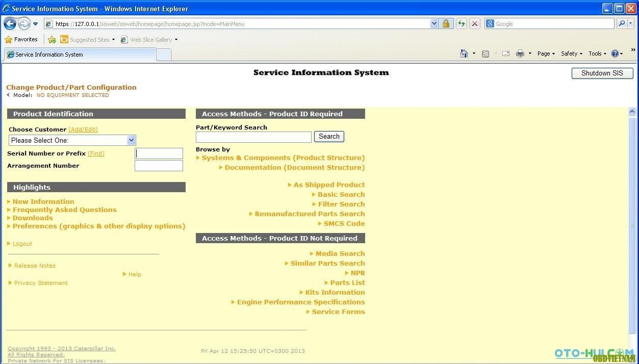Screen dimensions: 639x364
Task: Browse by Documentation (Document Structure)
Action: point(295,168)
